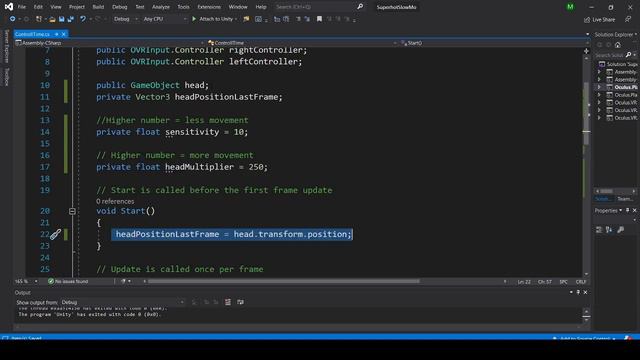Open the View menu

[56, 7]
